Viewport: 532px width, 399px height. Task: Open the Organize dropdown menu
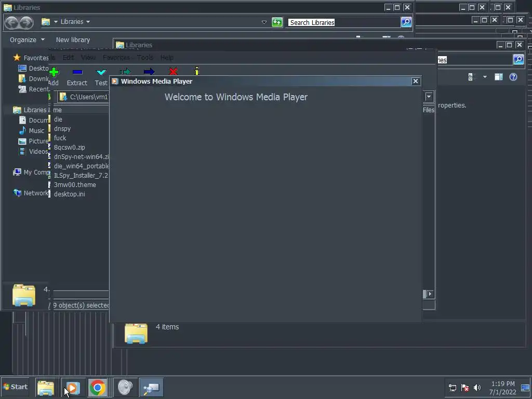point(27,39)
